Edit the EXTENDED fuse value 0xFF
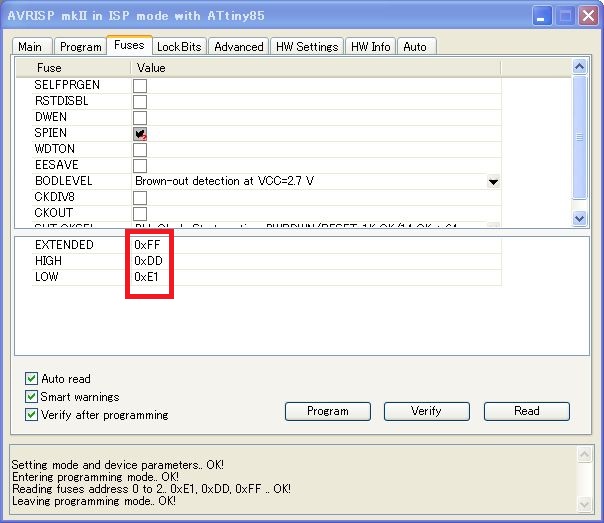 click(147, 245)
